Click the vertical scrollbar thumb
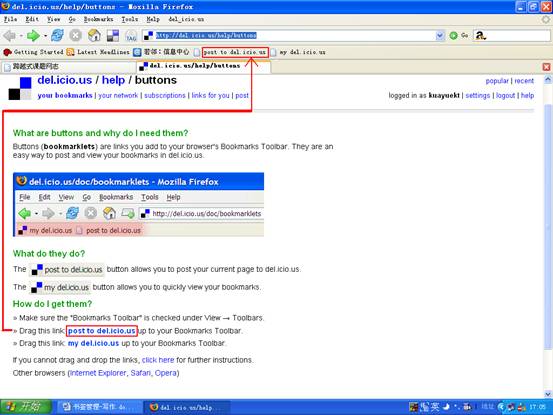The width and height of the screenshot is (553, 415). [x=548, y=226]
